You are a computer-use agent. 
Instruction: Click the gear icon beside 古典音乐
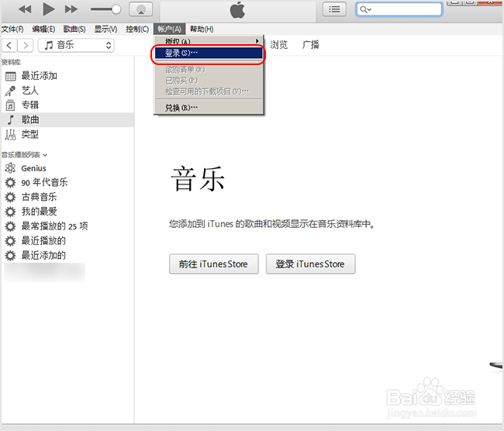(10, 197)
